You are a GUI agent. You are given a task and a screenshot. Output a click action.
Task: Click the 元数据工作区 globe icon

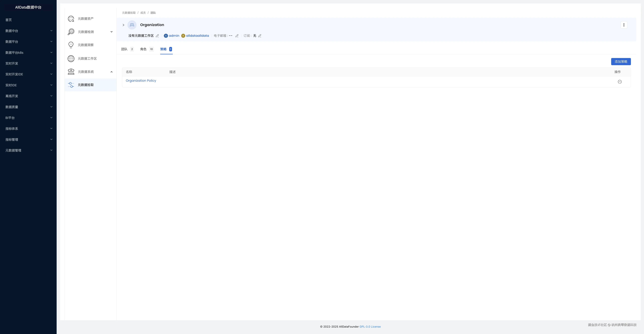click(x=71, y=59)
